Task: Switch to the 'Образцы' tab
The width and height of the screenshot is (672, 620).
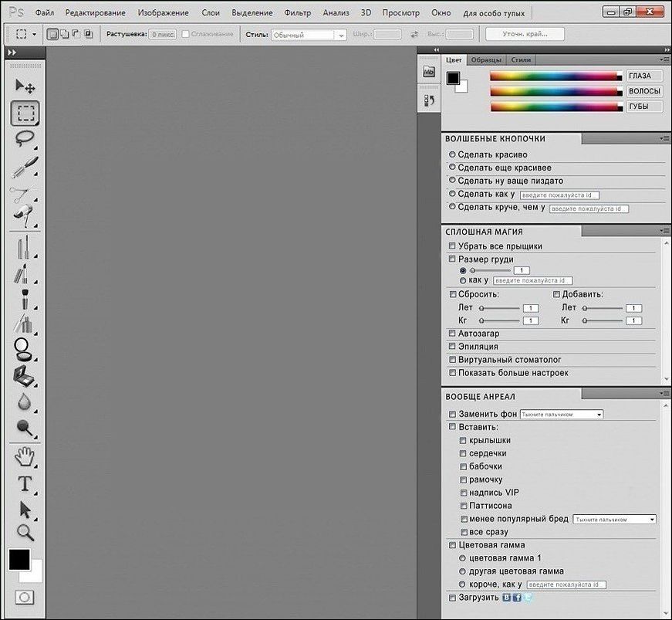Action: pos(486,59)
